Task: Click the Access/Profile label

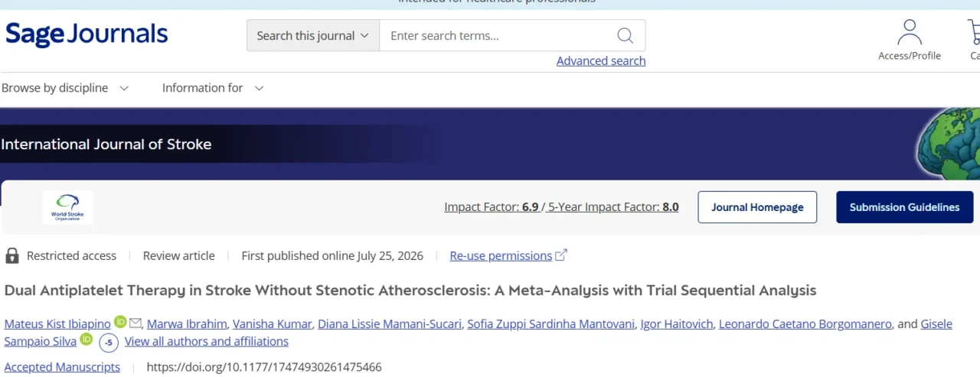Action: [910, 56]
